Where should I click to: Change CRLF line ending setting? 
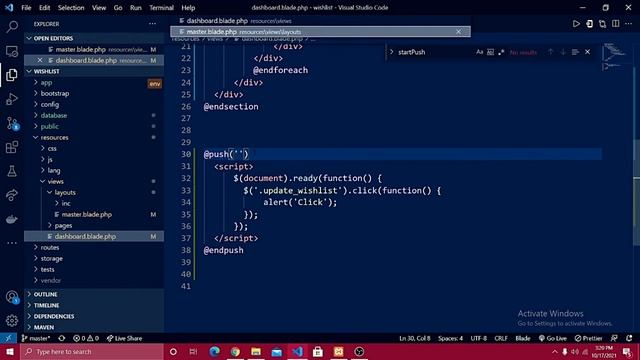(501, 338)
